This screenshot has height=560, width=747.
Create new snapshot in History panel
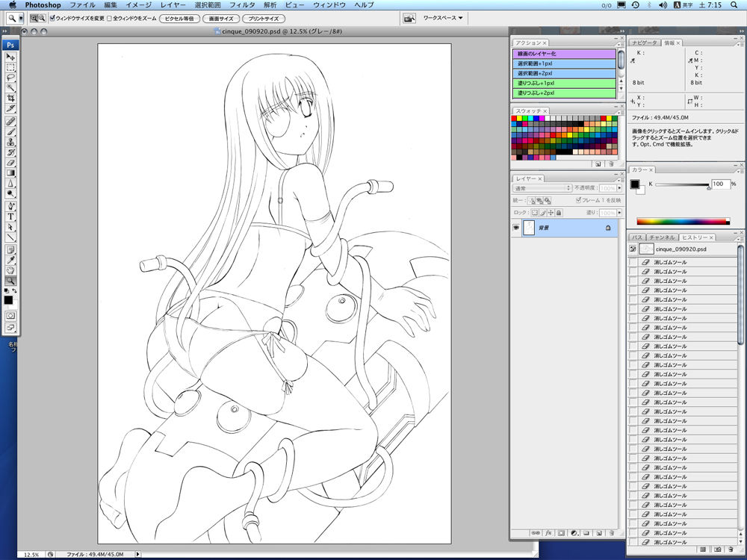click(717, 550)
